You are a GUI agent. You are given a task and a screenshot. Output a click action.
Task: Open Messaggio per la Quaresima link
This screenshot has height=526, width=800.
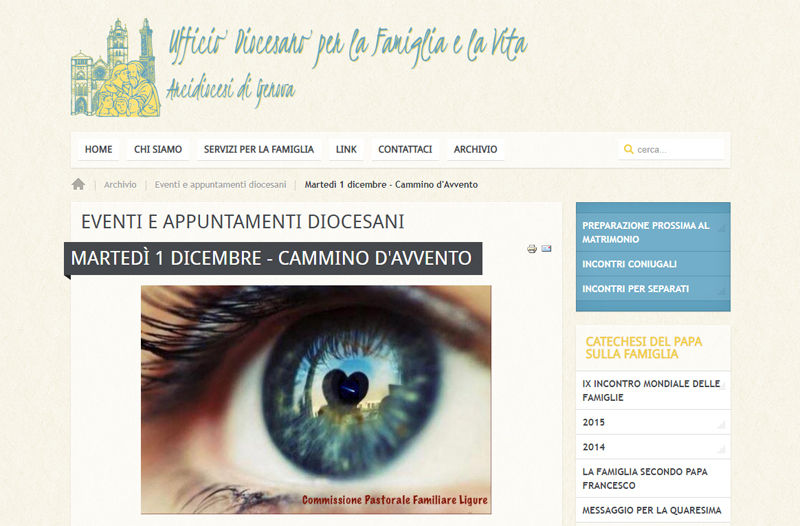tap(653, 510)
